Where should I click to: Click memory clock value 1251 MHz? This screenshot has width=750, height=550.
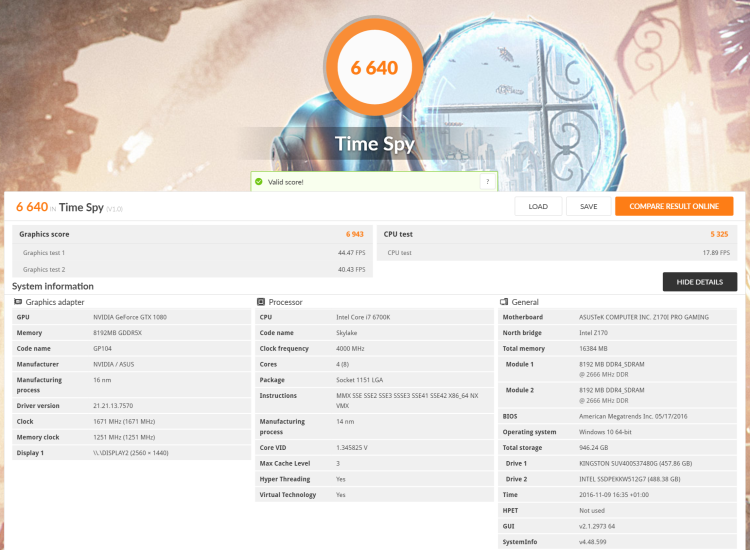(124, 437)
